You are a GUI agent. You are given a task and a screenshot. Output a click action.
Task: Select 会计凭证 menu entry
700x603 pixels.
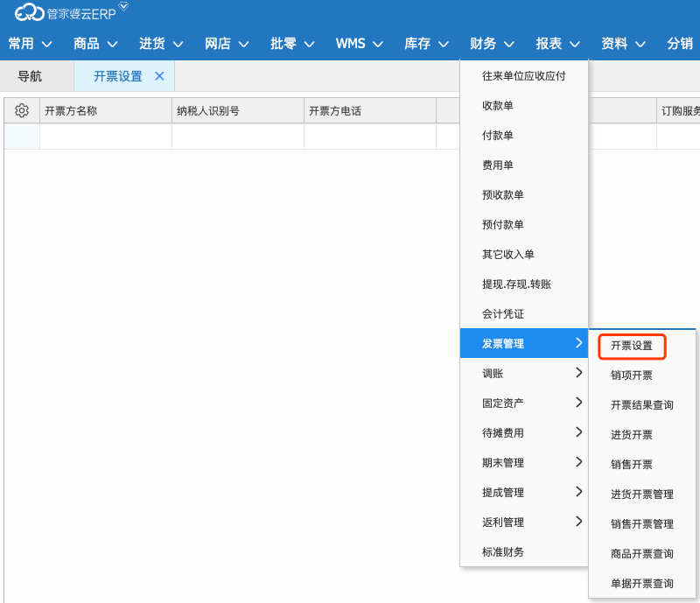(523, 314)
